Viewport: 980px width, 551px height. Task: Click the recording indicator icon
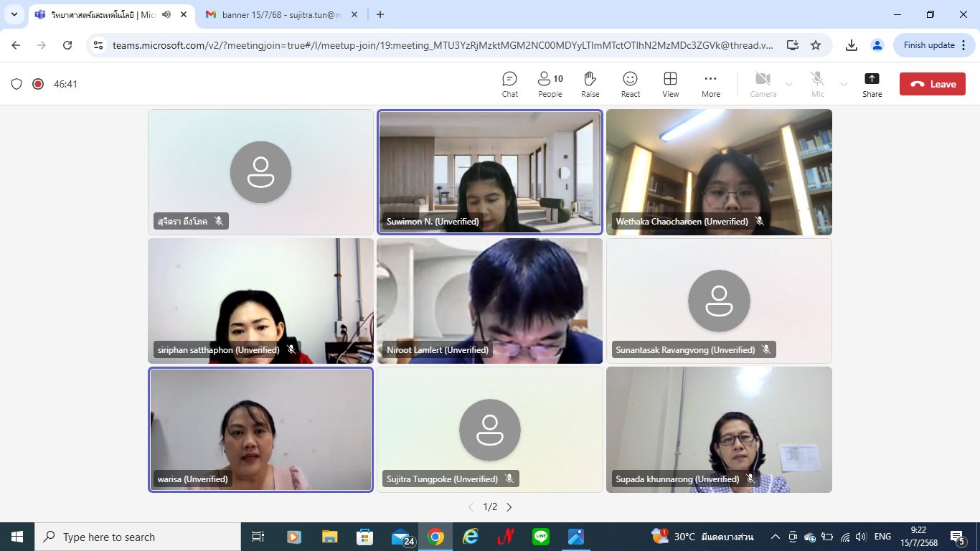pos(38,84)
